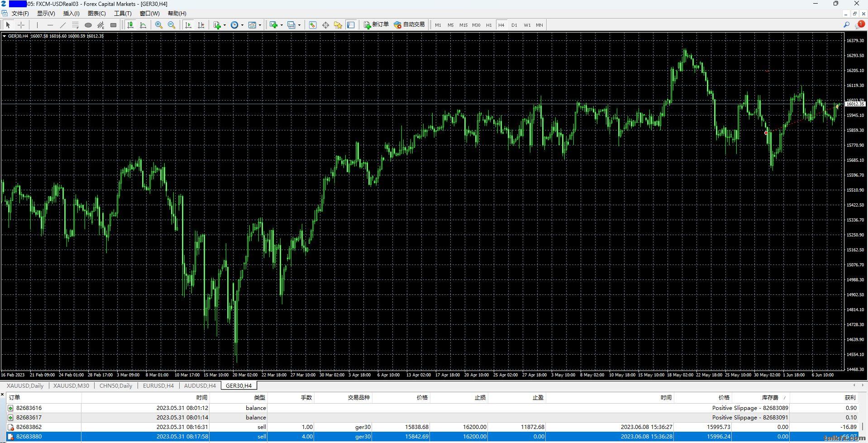Toggle chart auto scroll
This screenshot has height=443, width=868.
click(x=188, y=25)
